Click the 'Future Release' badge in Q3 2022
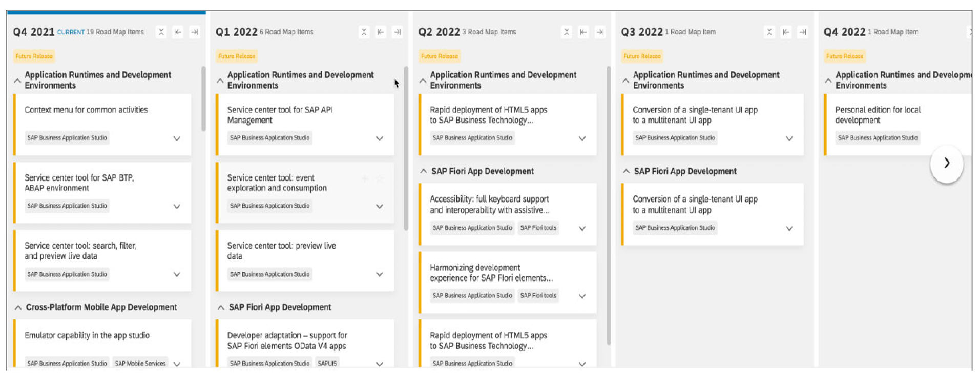Screen dimensions: 980x381 point(642,56)
